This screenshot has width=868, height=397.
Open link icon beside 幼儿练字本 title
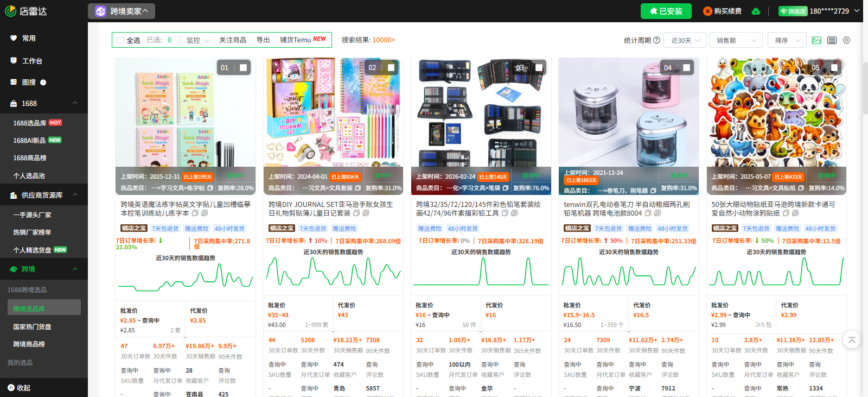coord(205,213)
